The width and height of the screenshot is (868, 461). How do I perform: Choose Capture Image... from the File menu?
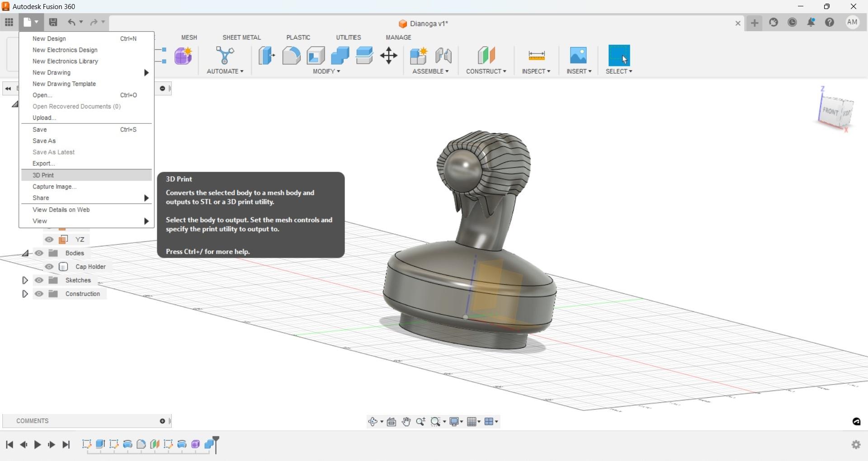pos(86,187)
